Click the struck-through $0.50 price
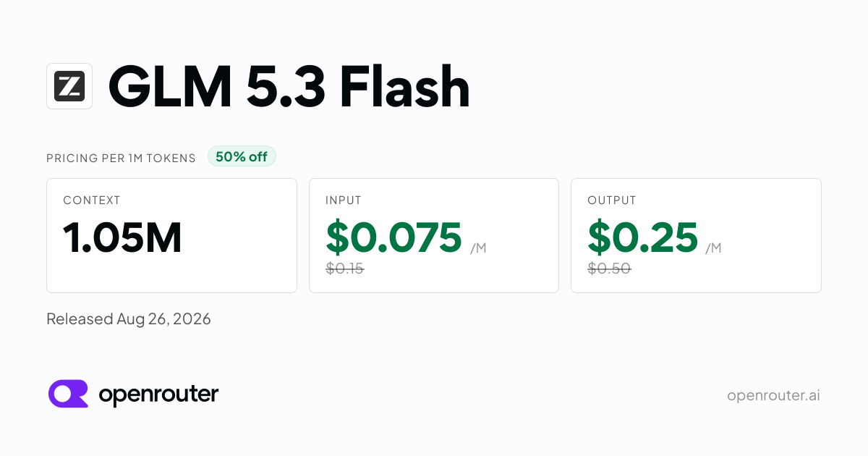 [x=609, y=269]
